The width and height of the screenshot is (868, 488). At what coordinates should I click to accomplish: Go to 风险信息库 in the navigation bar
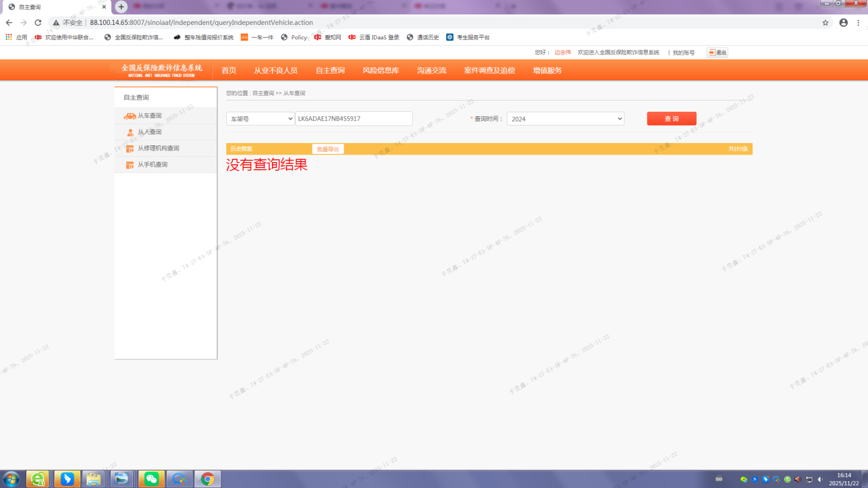(x=381, y=71)
